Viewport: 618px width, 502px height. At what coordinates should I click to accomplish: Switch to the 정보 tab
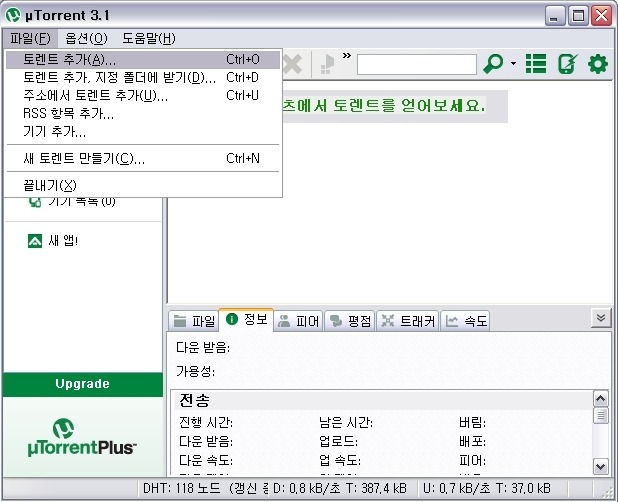[246, 319]
